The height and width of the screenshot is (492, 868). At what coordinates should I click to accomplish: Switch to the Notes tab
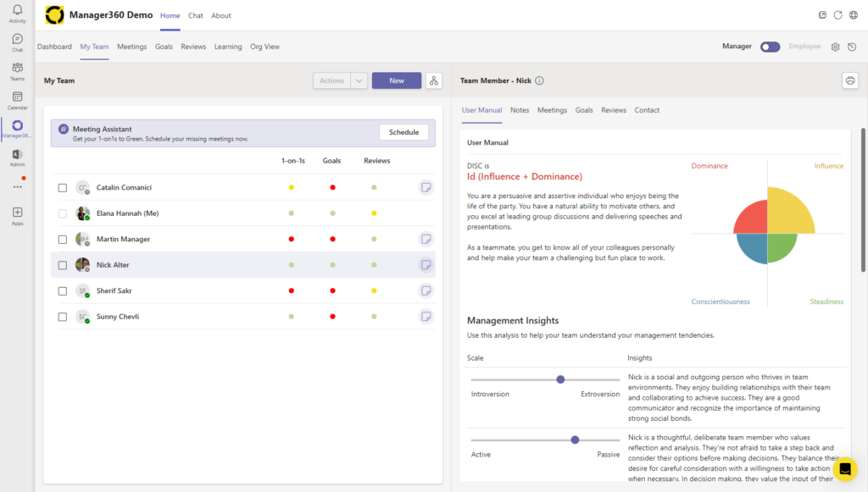(x=520, y=110)
